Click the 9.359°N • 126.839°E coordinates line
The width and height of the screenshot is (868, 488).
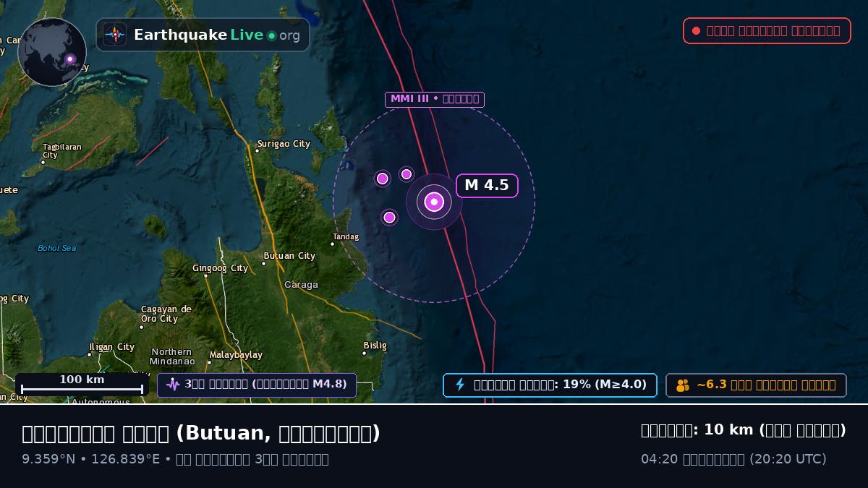(x=175, y=459)
